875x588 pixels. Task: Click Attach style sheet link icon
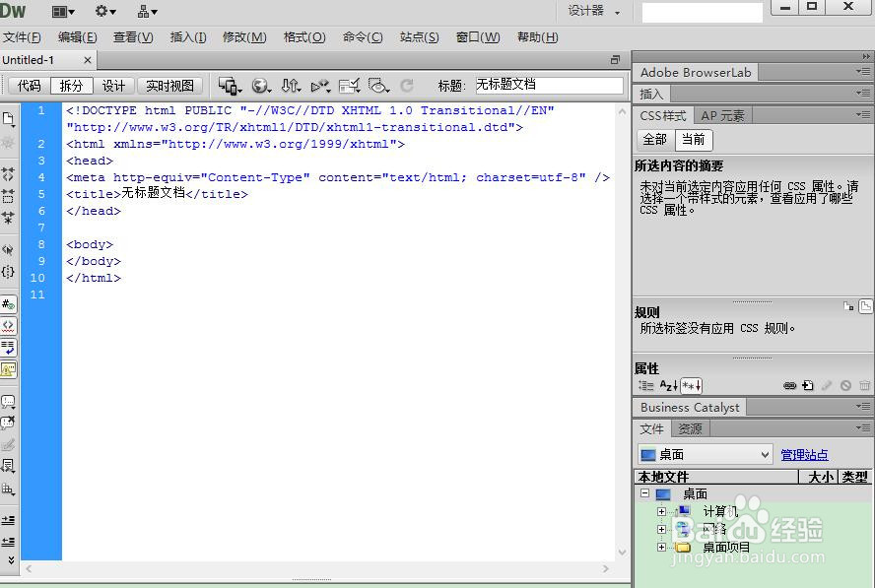(789, 385)
